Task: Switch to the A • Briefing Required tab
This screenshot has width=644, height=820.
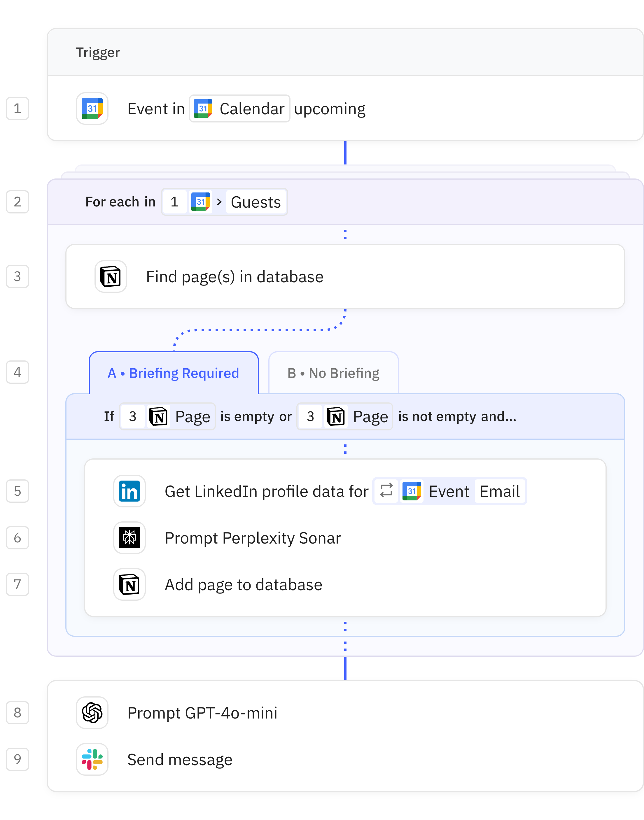Action: point(174,373)
